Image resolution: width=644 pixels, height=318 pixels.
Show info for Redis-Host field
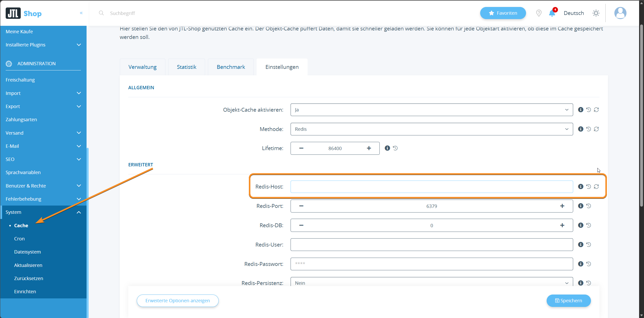(x=580, y=186)
